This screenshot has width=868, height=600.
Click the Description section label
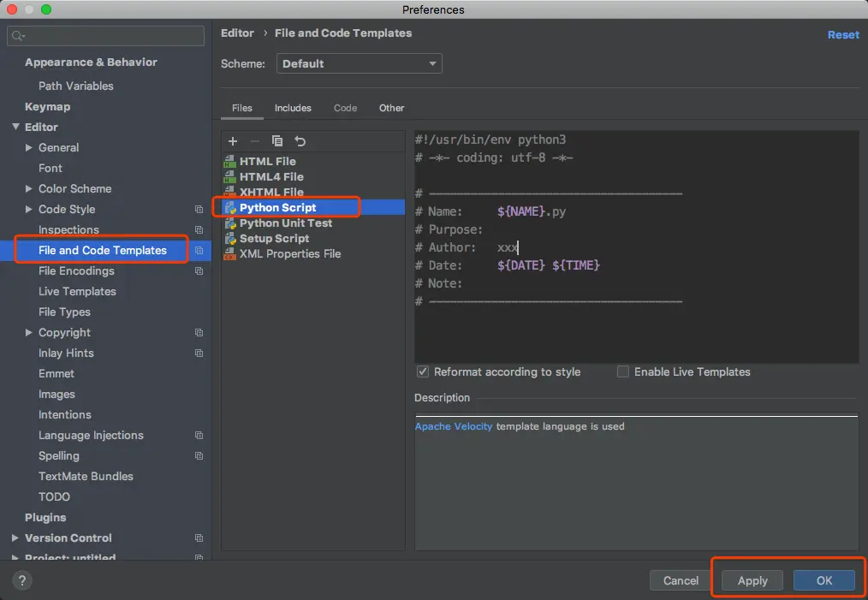tap(442, 398)
